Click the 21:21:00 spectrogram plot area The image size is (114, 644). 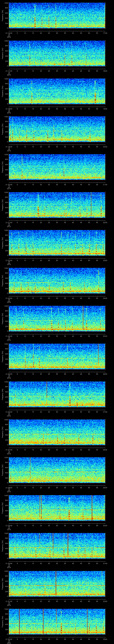coord(57,205)
